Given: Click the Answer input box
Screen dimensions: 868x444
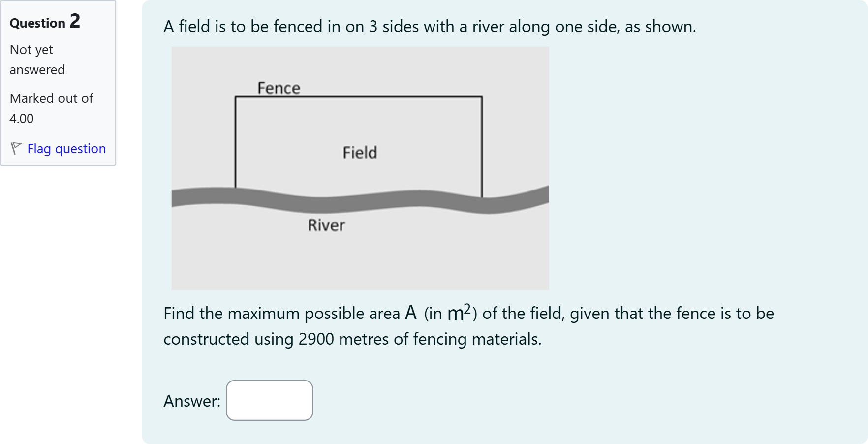Looking at the screenshot, I should (x=269, y=400).
